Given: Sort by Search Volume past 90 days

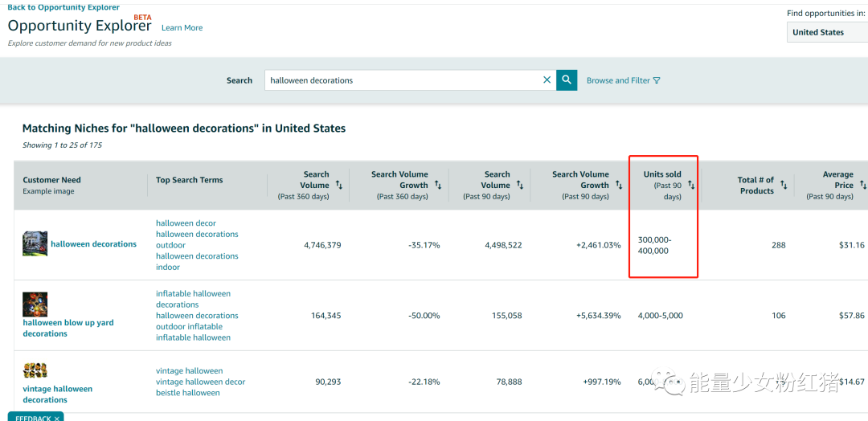Looking at the screenshot, I should (x=520, y=185).
